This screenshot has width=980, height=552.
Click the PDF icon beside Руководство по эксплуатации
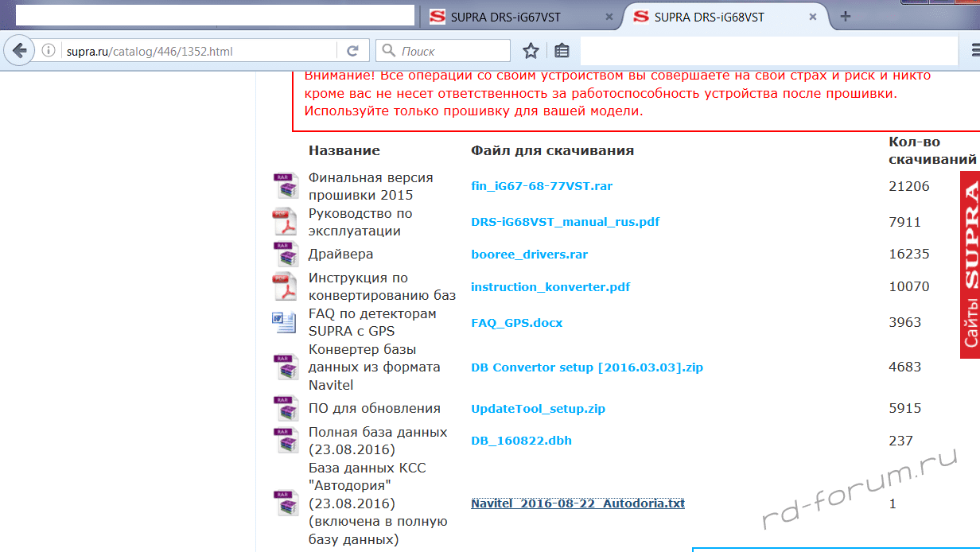pyautogui.click(x=285, y=222)
